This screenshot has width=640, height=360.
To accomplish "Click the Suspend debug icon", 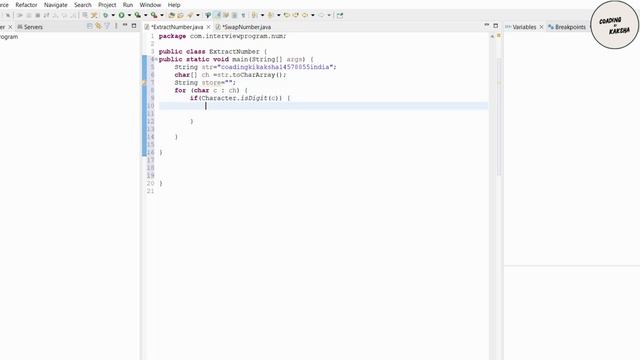I will coord(29,15).
